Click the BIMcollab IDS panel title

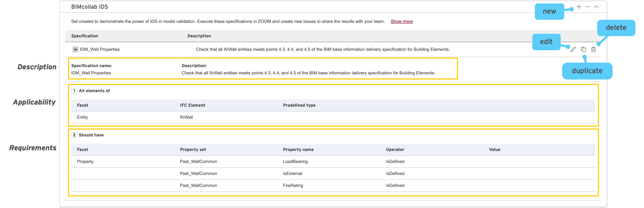tap(90, 7)
